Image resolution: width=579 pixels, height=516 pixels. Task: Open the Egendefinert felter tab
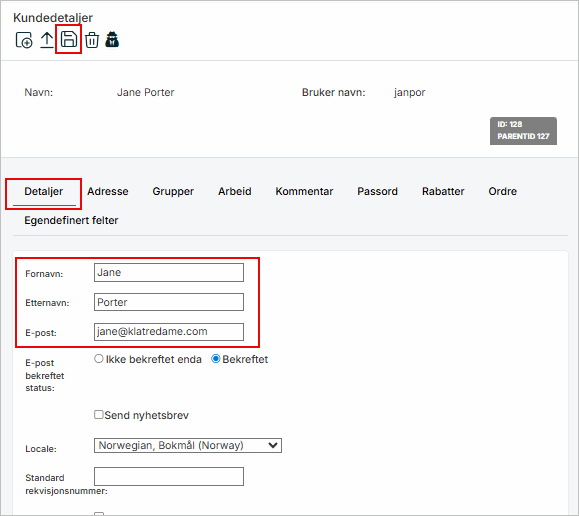(71, 221)
